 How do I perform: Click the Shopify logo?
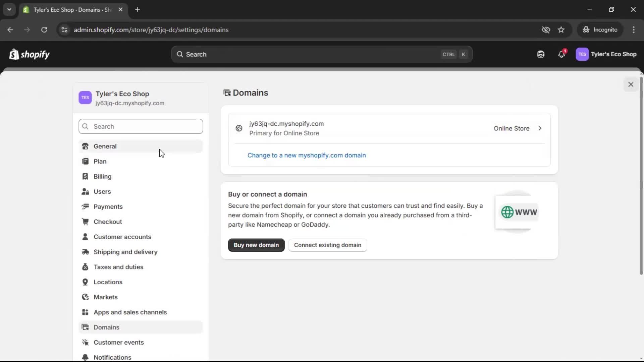29,54
